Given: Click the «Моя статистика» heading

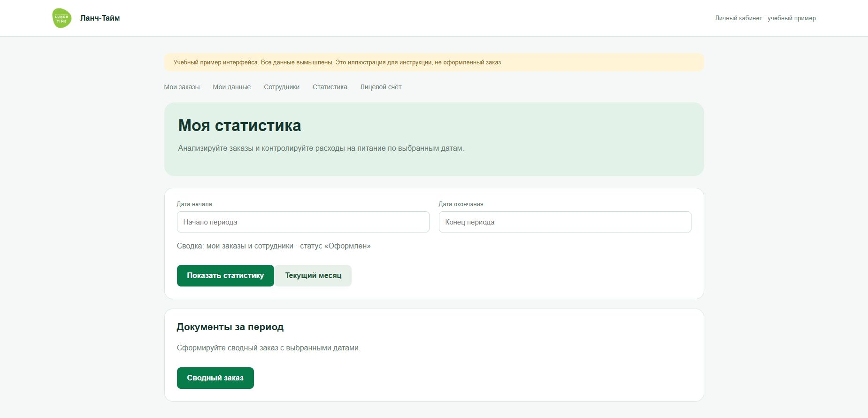Looking at the screenshot, I should (x=239, y=125).
